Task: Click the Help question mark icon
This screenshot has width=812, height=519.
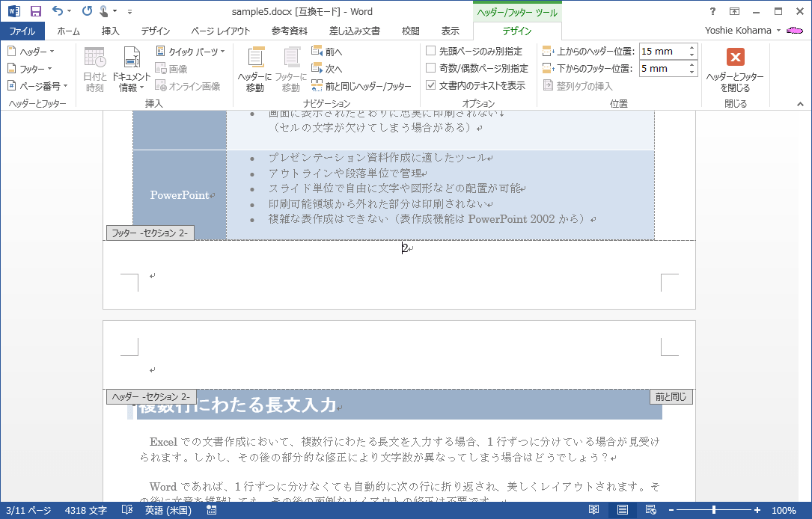Action: [x=712, y=11]
